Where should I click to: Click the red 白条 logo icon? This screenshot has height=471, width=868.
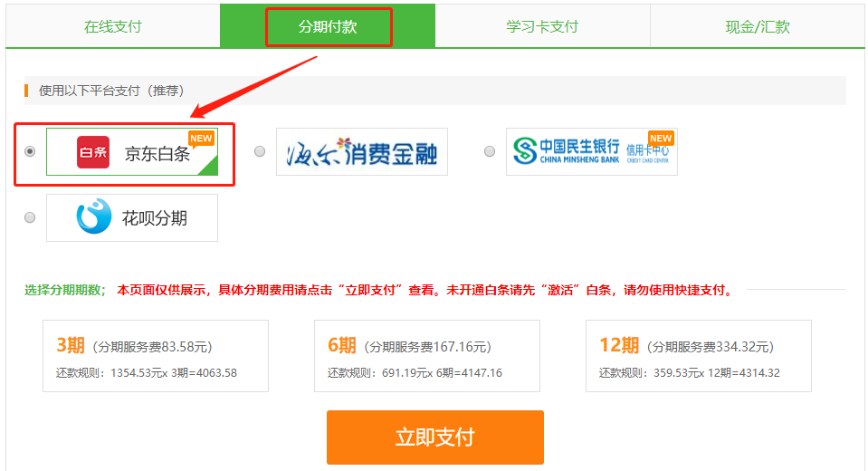pyautogui.click(x=93, y=152)
